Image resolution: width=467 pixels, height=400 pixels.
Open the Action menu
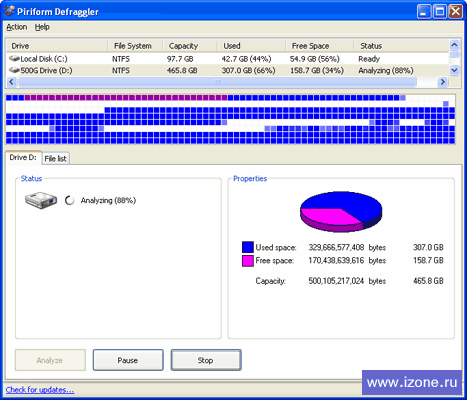click(x=17, y=27)
